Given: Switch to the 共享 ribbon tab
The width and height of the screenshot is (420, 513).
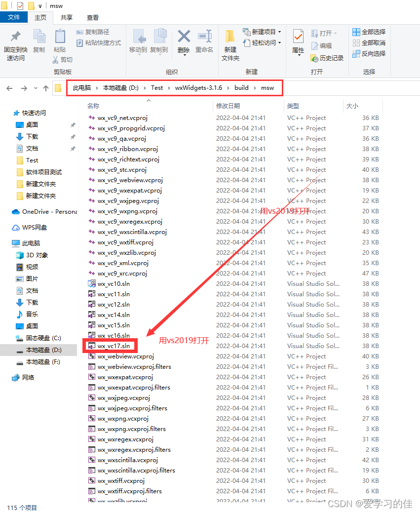Looking at the screenshot, I should tap(67, 18).
